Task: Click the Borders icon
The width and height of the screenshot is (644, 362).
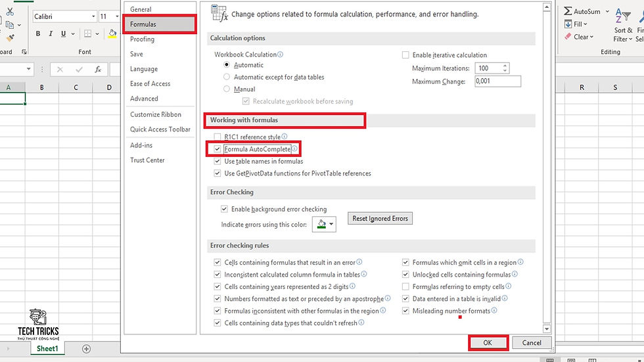Action: 87,34
